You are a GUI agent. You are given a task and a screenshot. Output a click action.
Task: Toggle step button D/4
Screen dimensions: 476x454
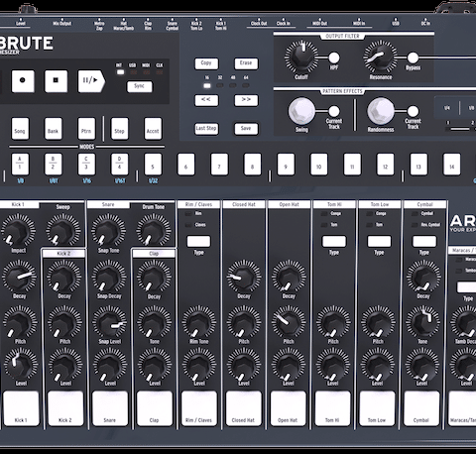pyautogui.click(x=120, y=165)
